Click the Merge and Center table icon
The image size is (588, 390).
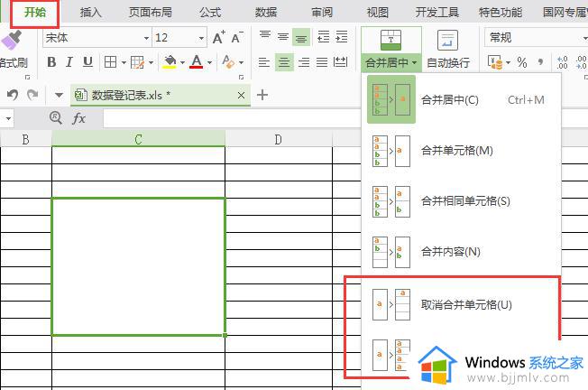[390, 40]
